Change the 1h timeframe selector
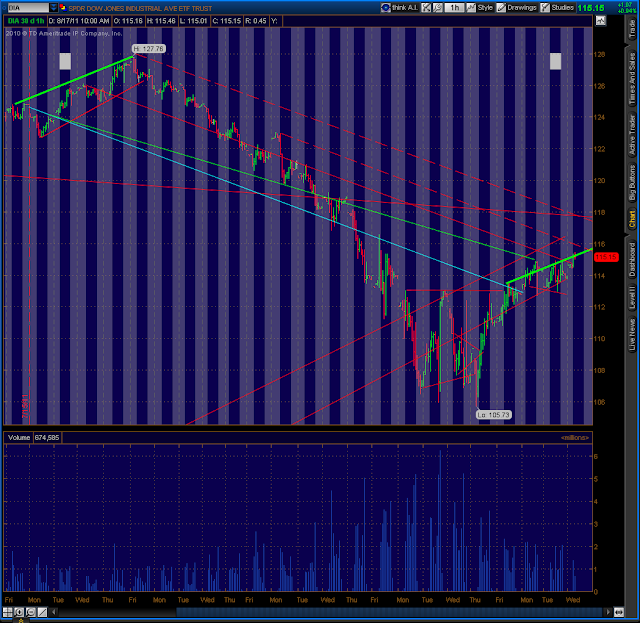 454,7
